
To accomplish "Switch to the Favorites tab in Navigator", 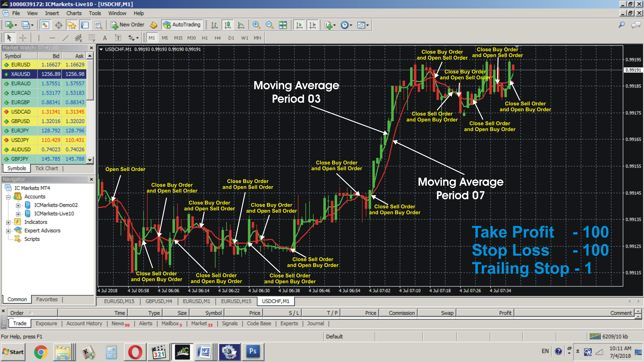I will click(x=47, y=299).
